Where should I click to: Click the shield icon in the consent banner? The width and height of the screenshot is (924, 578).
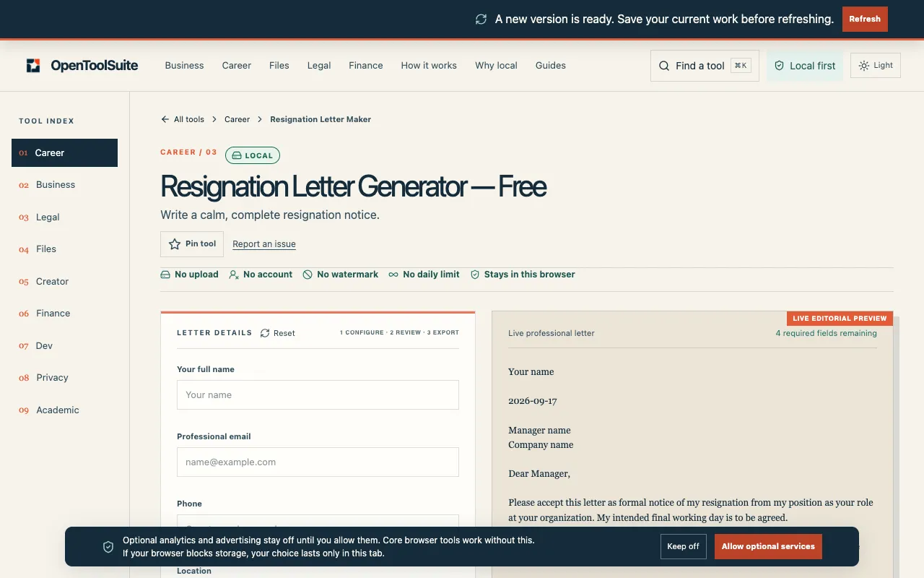108,547
